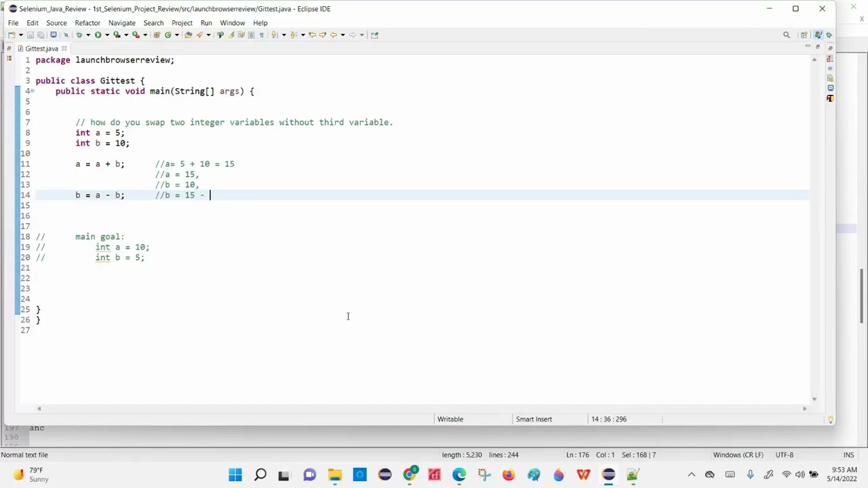The image size is (868, 488).
Task: Minimize the editor area
Action: pos(807,47)
